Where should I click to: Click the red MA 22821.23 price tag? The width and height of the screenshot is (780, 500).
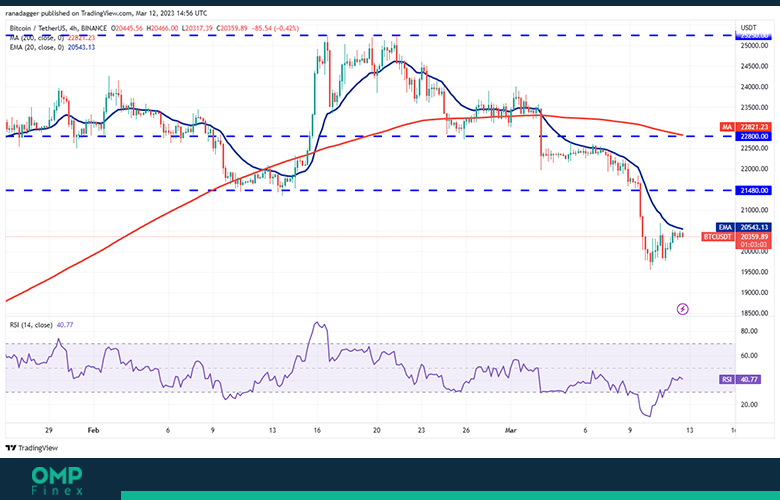[x=746, y=127]
